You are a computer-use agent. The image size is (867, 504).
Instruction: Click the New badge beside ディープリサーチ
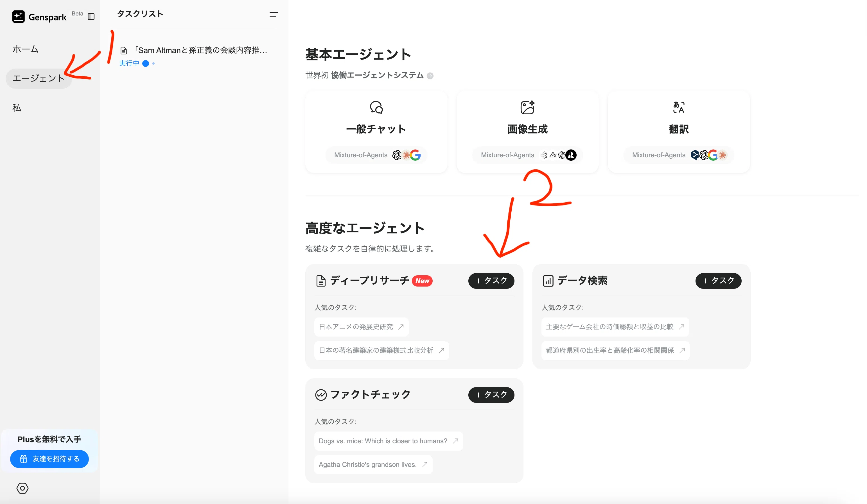422,281
